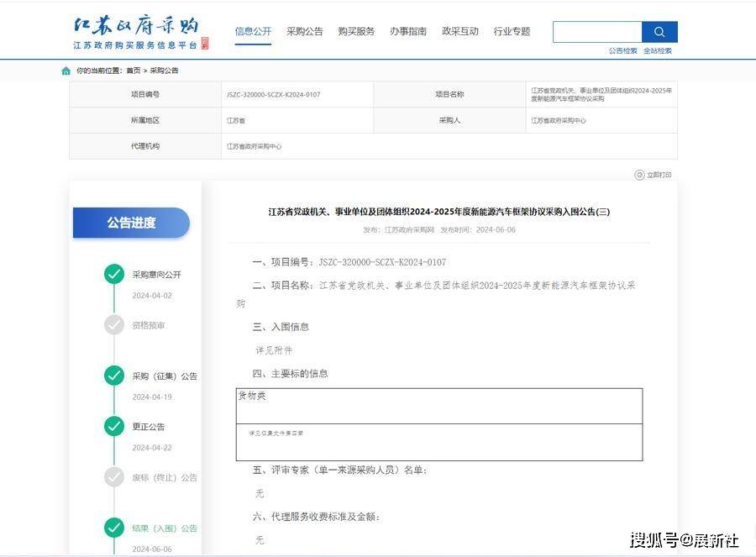Click grey check icon for 废标（终止）公告
This screenshot has height=557, width=756.
click(114, 477)
